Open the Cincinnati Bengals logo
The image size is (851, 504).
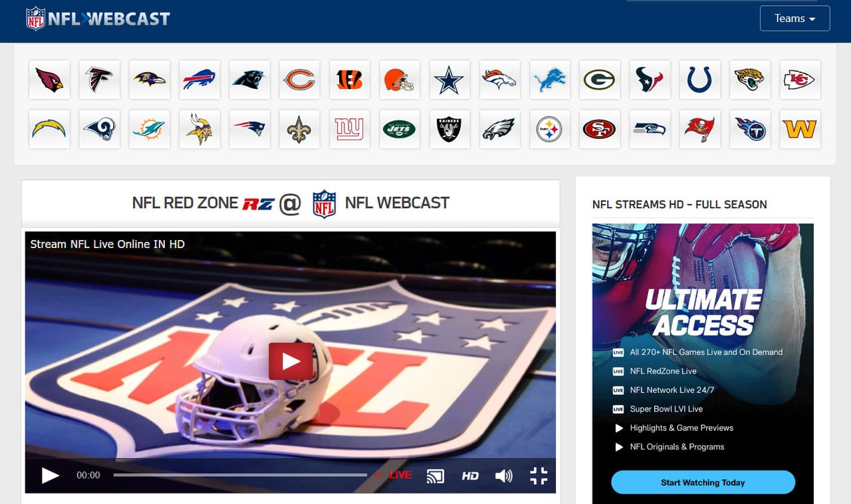click(x=350, y=80)
